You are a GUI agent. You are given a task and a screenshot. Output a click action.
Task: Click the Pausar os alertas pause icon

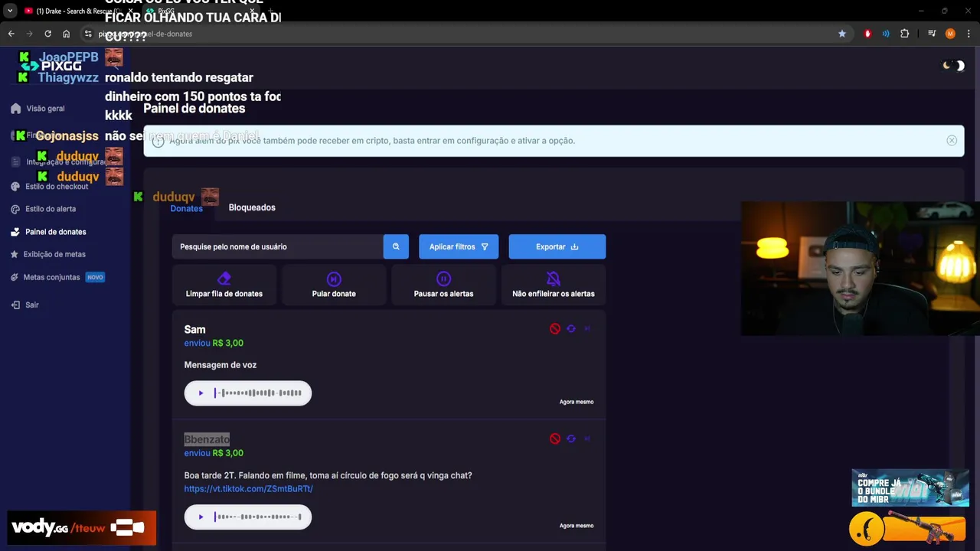pyautogui.click(x=443, y=279)
